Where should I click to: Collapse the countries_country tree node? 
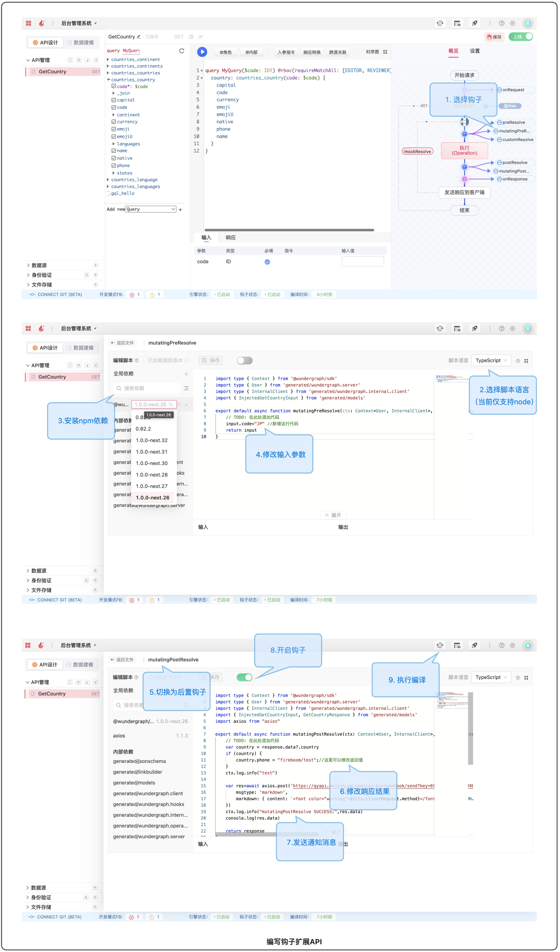pos(108,80)
